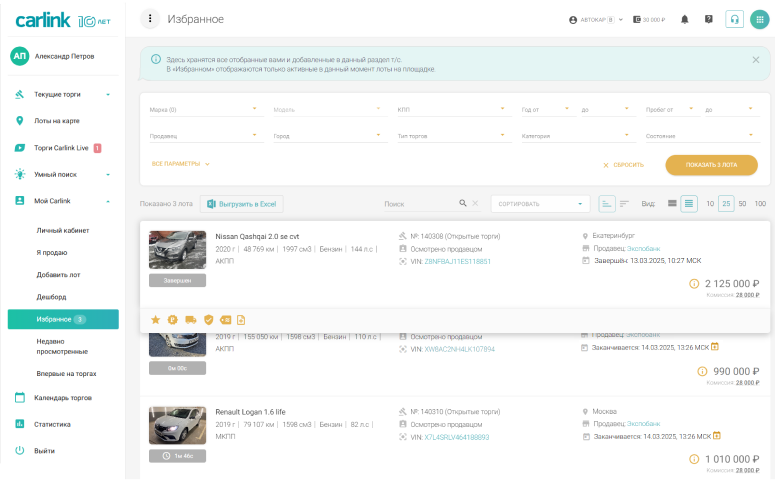
Task: Click Выгрузить в Excel button
Action: pyautogui.click(x=242, y=204)
